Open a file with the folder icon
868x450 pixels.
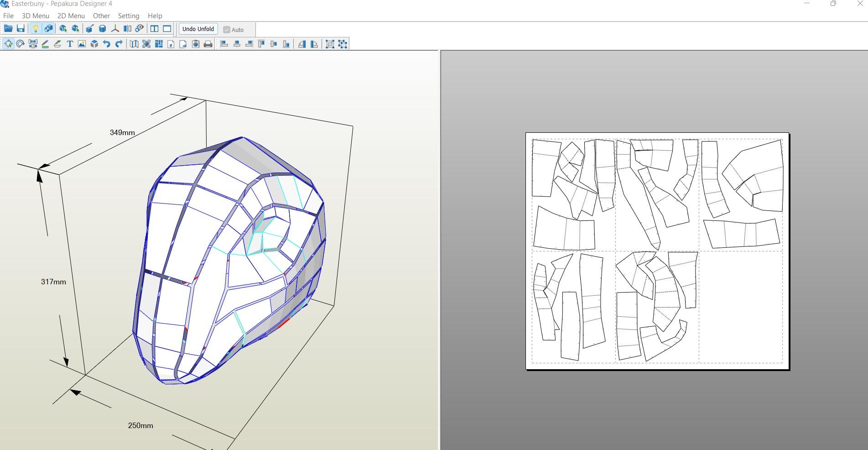(x=8, y=28)
